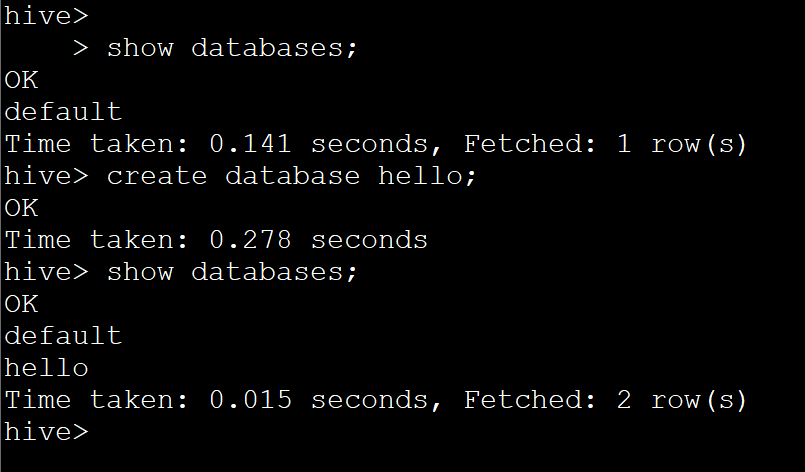Click the 'Fetched: 1 row(s)' text
The width and height of the screenshot is (805, 472).
pyautogui.click(x=605, y=143)
